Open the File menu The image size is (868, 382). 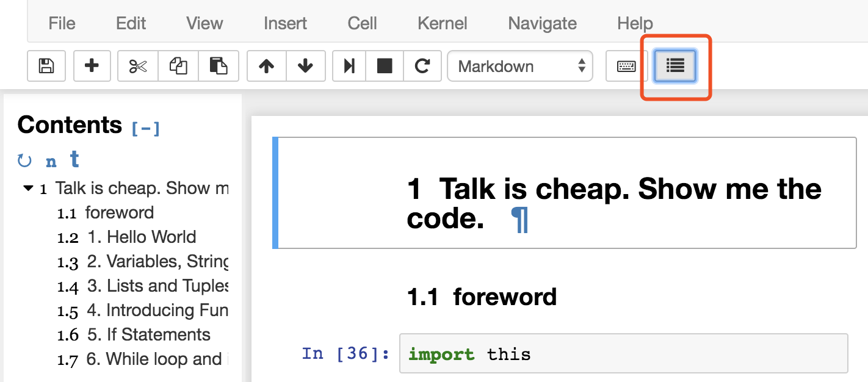[x=62, y=23]
